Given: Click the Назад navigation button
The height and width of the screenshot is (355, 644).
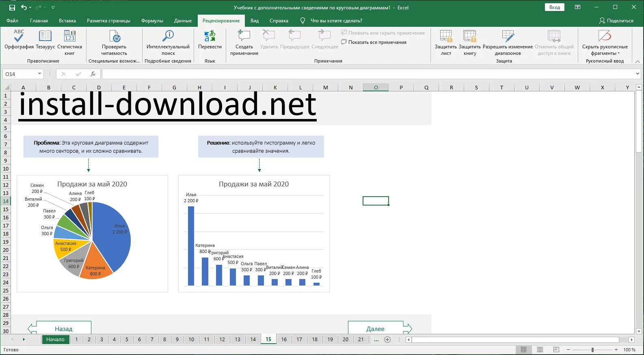Looking at the screenshot, I should [63, 329].
